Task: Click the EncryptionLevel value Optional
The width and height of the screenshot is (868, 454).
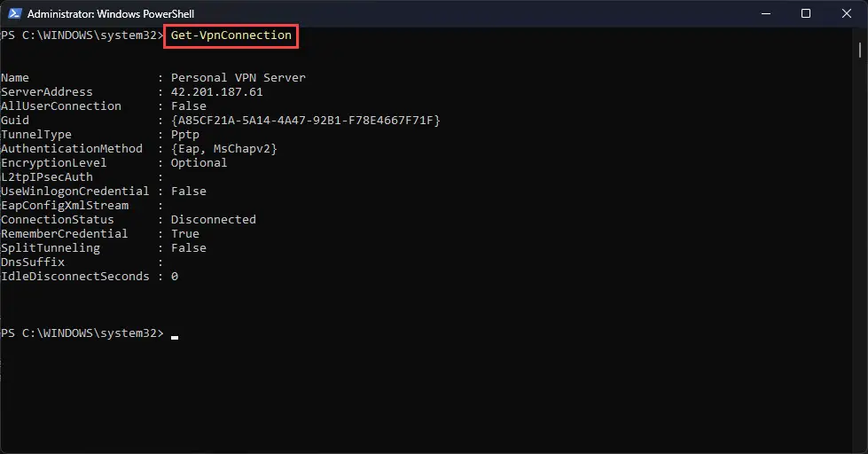Action: 199,163
